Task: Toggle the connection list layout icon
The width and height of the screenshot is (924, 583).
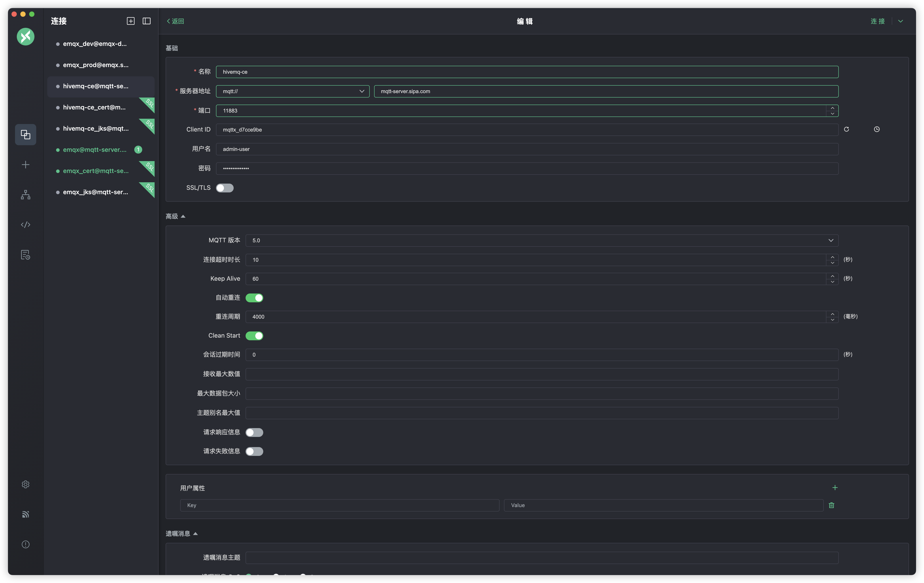Action: pyautogui.click(x=147, y=21)
